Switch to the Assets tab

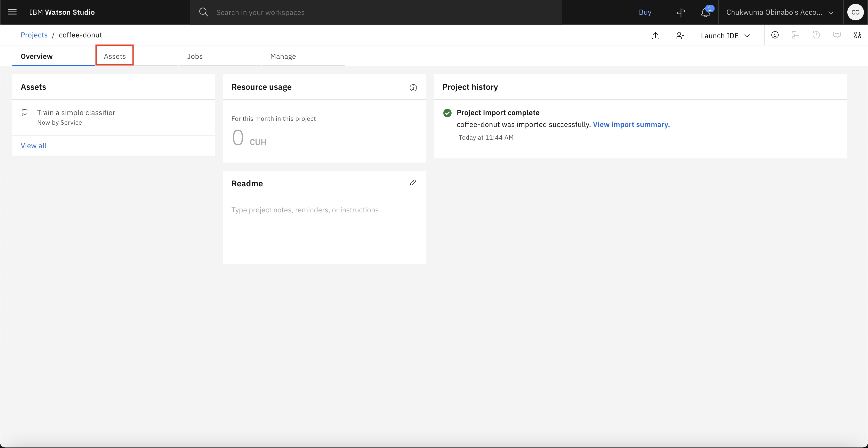(x=114, y=56)
